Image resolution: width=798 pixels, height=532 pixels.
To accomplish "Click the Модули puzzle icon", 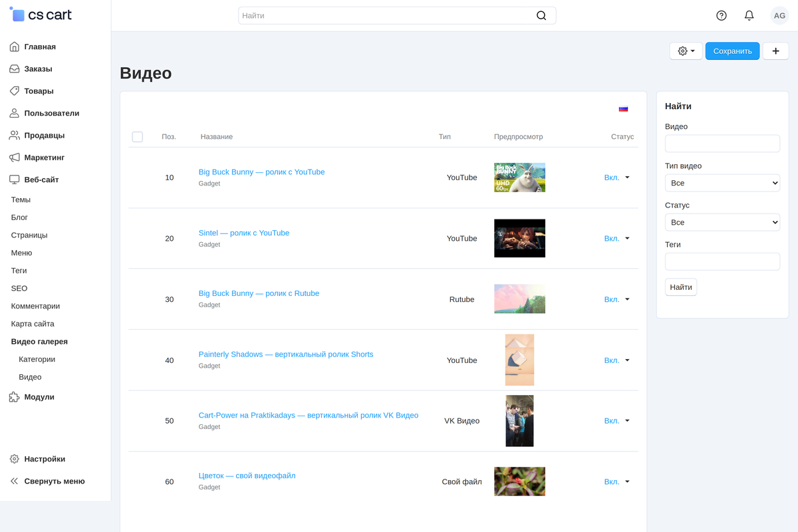I will [15, 397].
